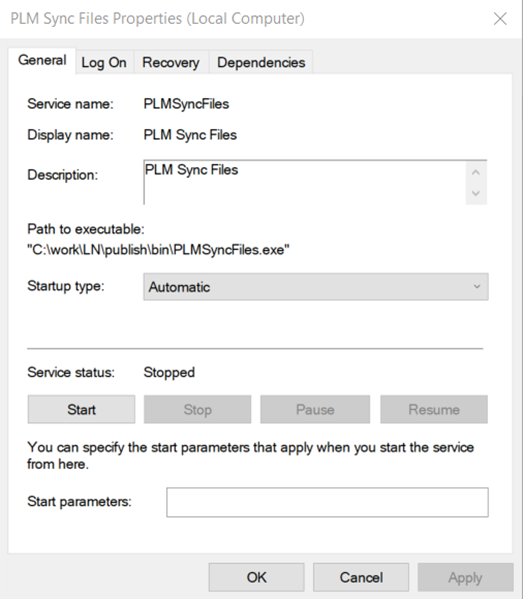
Task: Switch to the Dependencies tab
Action: 261,62
